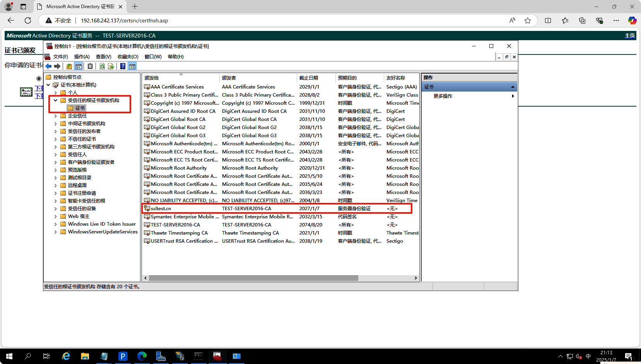Expand the 第三方根证书颁发机构 node
This screenshot has width=641, height=364.
pyautogui.click(x=56, y=147)
